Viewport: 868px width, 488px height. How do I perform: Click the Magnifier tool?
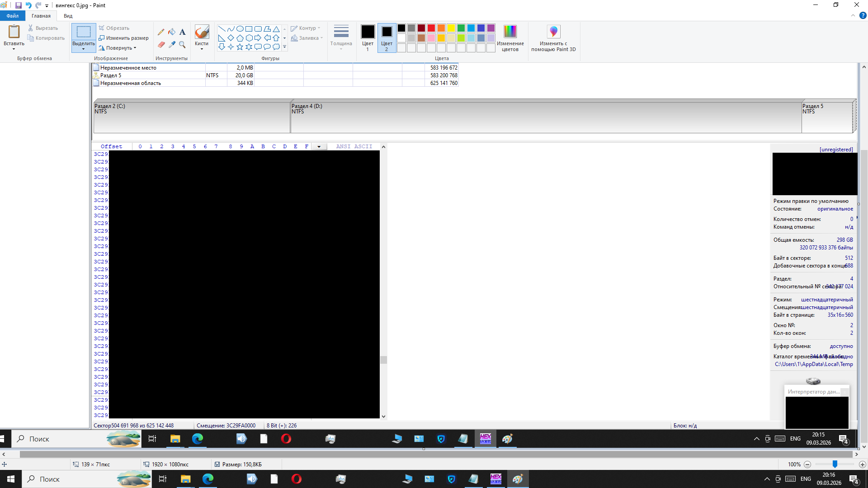point(182,44)
